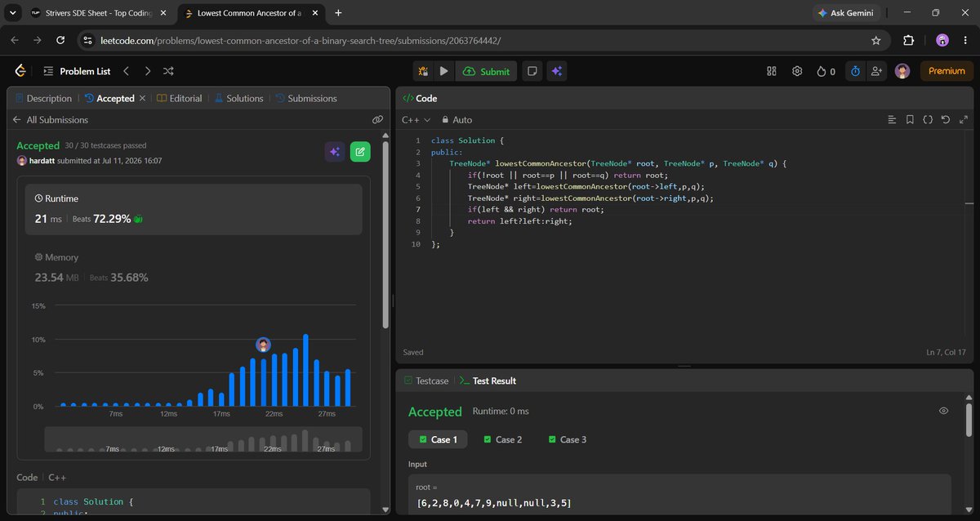
Task: Open the AI sparkle assistant in top toolbar
Action: [x=556, y=71]
